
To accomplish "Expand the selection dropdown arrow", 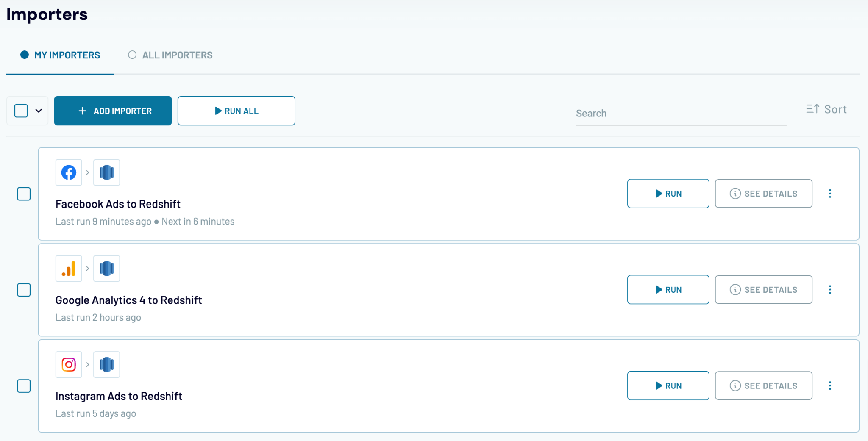I will point(39,111).
